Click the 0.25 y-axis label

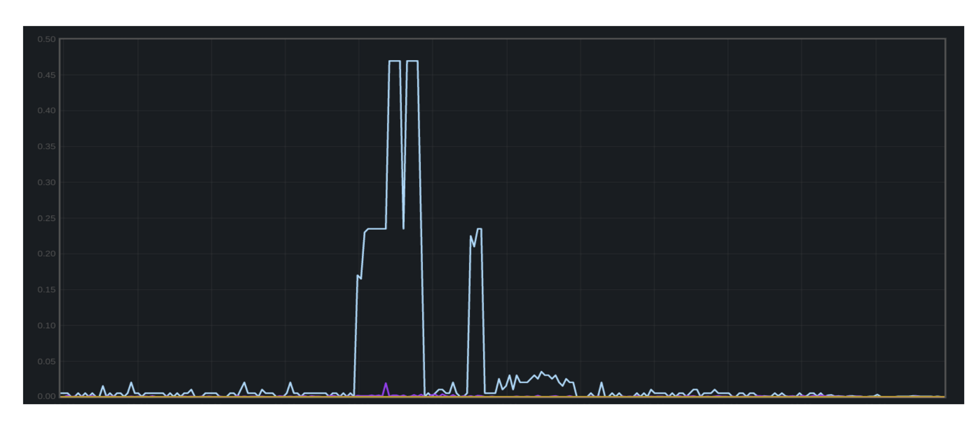point(47,218)
